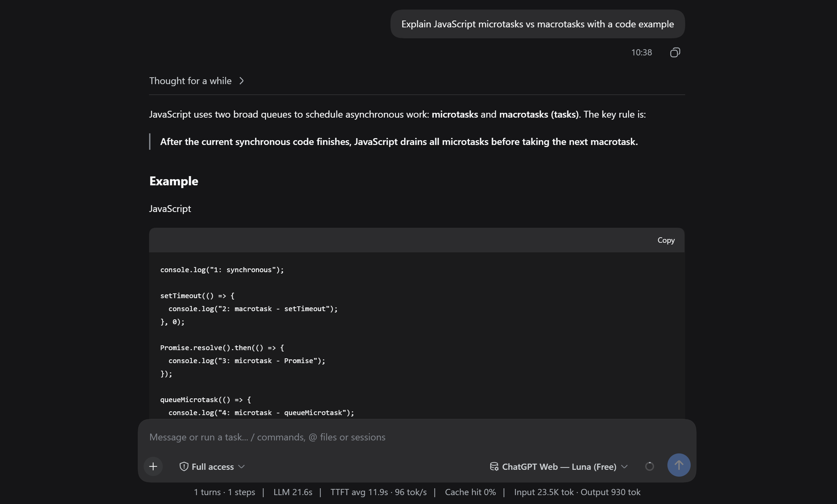Click the dropdown arrow after Luna (Free)
The image size is (837, 504).
[624, 467]
